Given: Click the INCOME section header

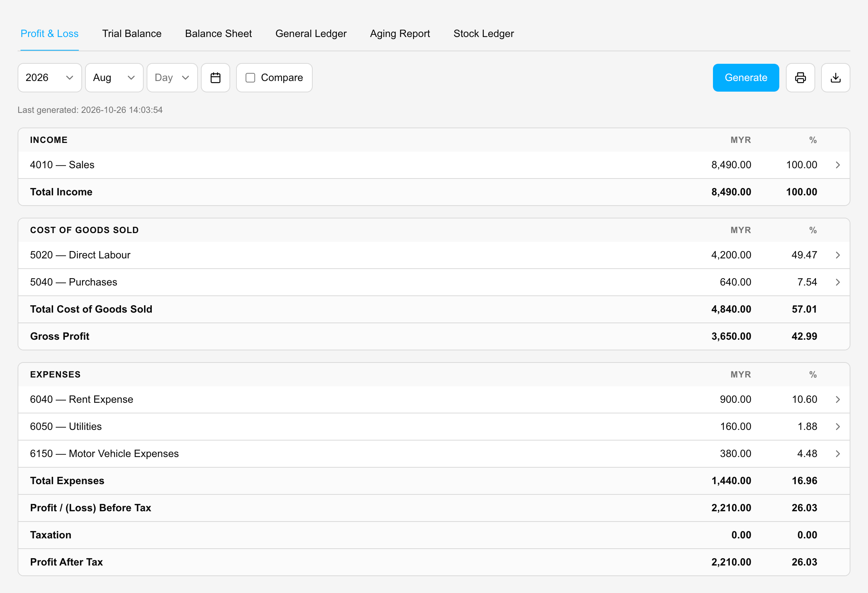Looking at the screenshot, I should 49,140.
